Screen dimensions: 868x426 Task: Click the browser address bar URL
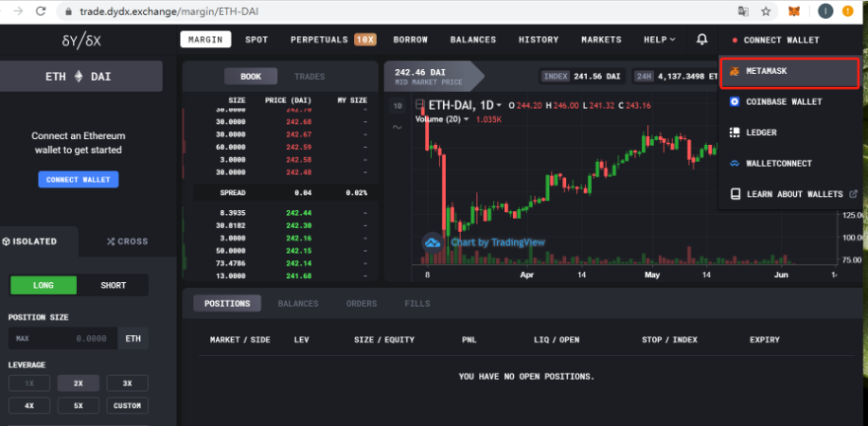tap(168, 11)
